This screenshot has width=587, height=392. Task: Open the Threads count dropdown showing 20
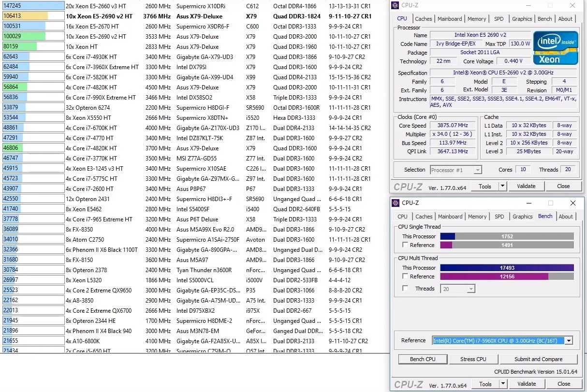pos(471,289)
